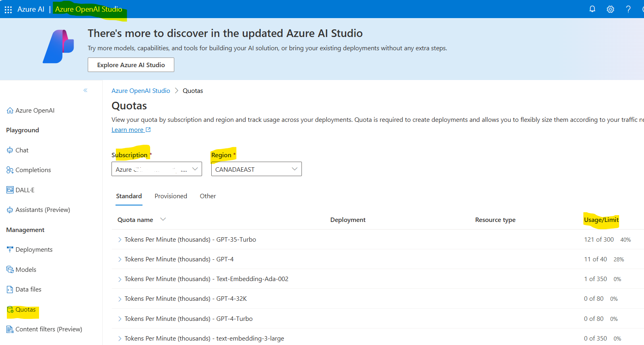Click the Azure OpenAI home icon
Image resolution: width=644 pixels, height=345 pixels.
[x=10, y=110]
